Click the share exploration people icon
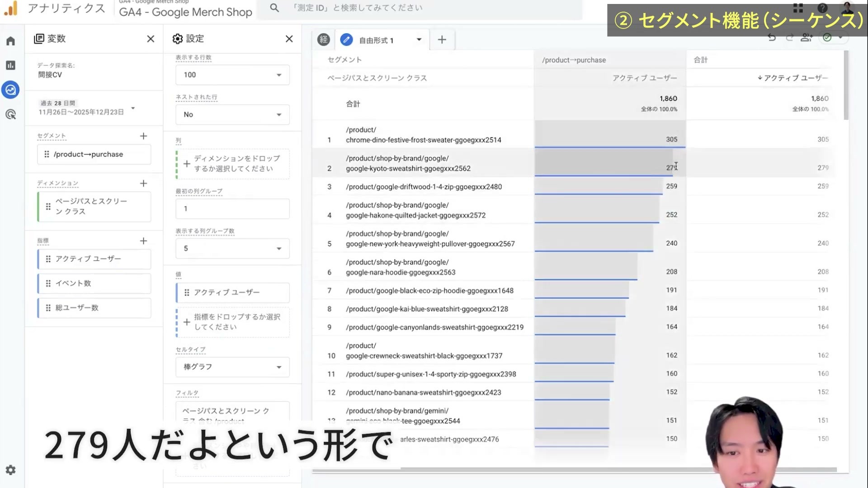 pos(807,38)
